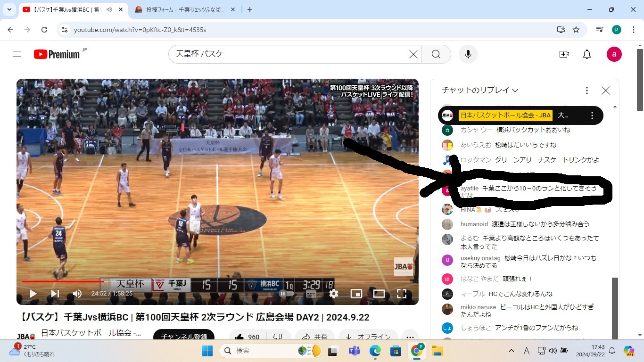This screenshot has width=644, height=362.
Task: Open the notifications bell
Action: tap(587, 54)
